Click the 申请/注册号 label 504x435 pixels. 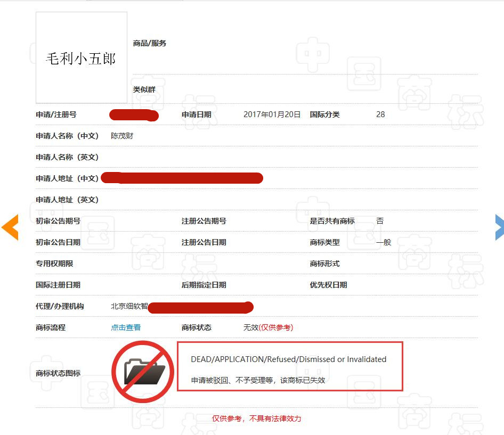(56, 114)
